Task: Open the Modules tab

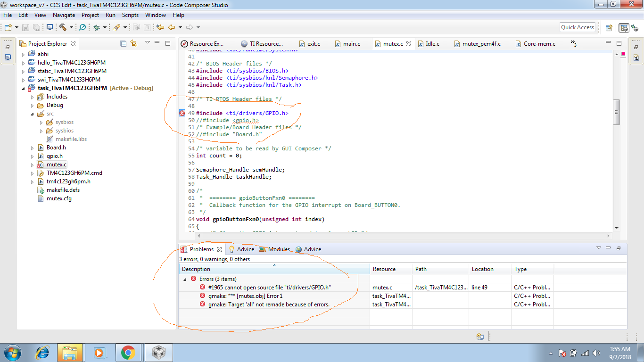Action: point(279,249)
